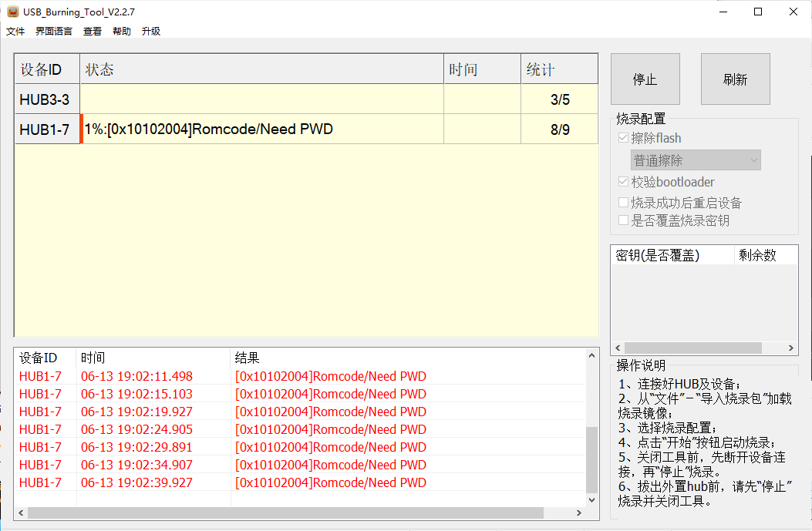Click the log vertical scrollbar thumb

[592, 459]
